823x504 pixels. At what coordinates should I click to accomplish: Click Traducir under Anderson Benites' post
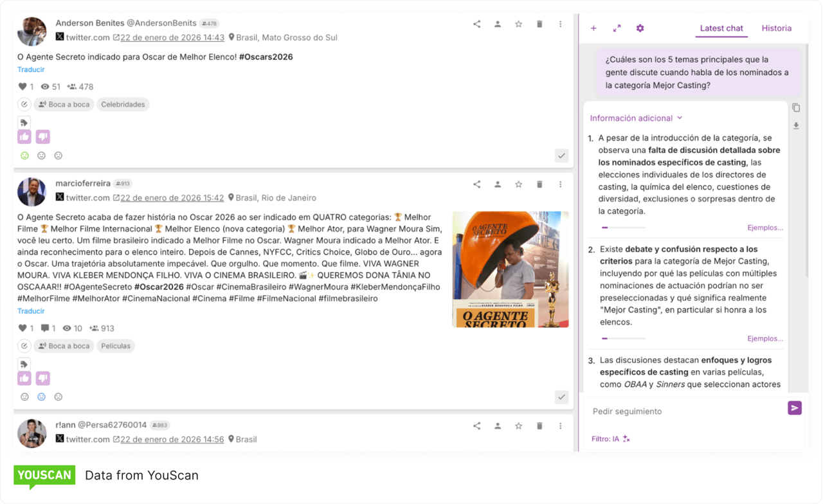click(31, 69)
